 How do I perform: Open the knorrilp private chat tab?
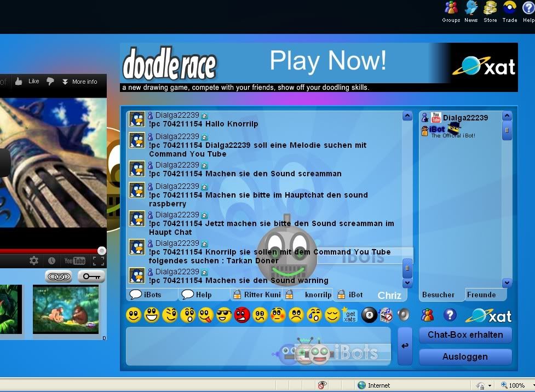309,295
